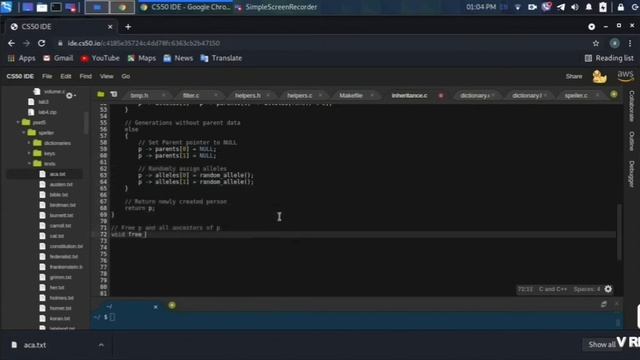Close the terminal tab
This screenshot has width=640, height=360.
(156, 307)
